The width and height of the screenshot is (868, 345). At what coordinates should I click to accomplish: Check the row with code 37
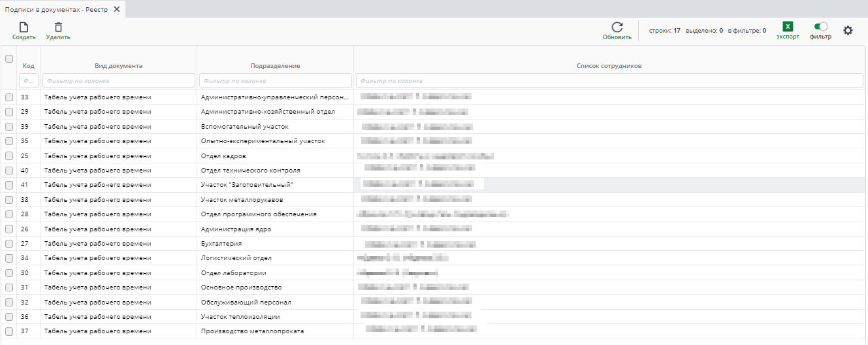coord(9,331)
